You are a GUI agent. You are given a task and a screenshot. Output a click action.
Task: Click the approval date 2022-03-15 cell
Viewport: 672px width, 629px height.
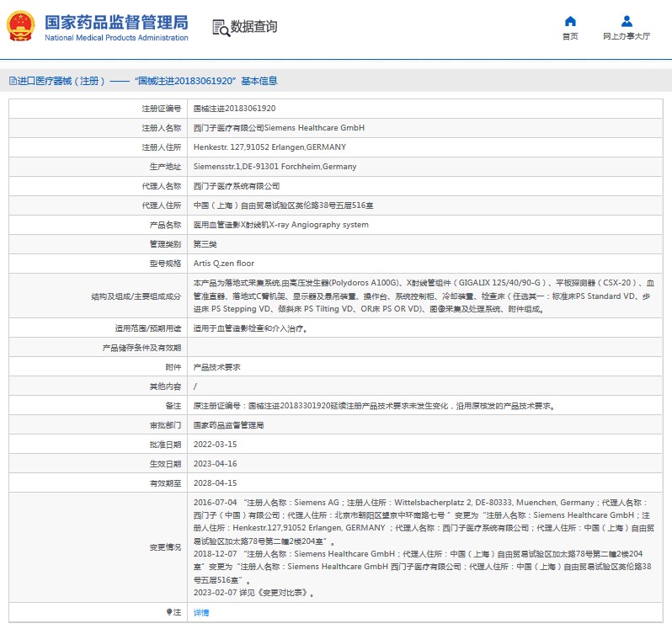[x=215, y=445]
